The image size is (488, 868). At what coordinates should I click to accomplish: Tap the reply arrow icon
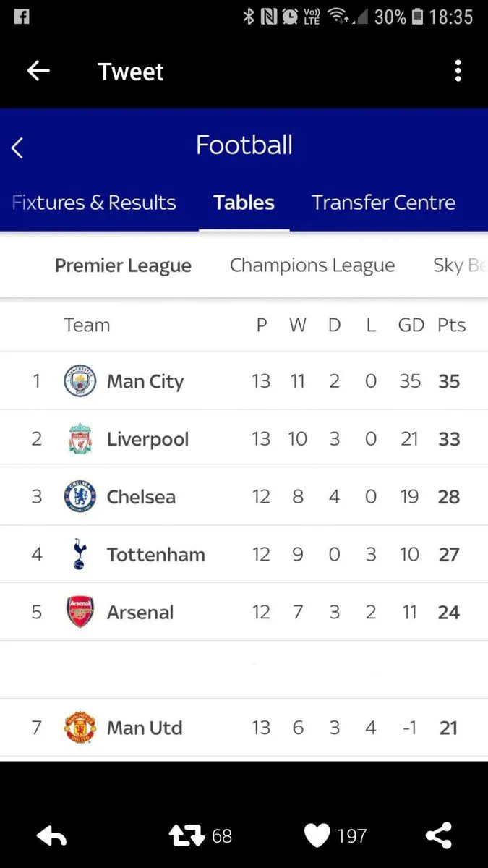point(51,836)
